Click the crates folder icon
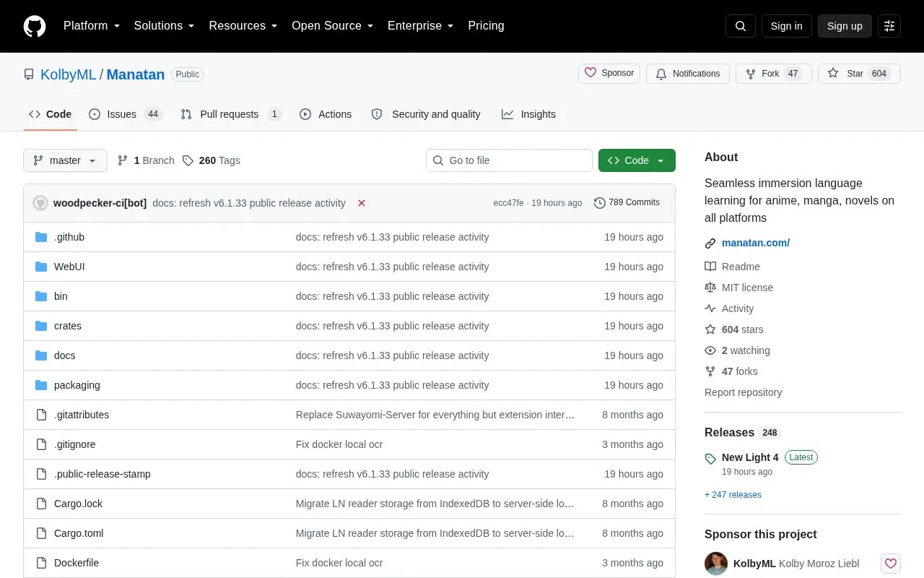The image size is (924, 578). (41, 326)
